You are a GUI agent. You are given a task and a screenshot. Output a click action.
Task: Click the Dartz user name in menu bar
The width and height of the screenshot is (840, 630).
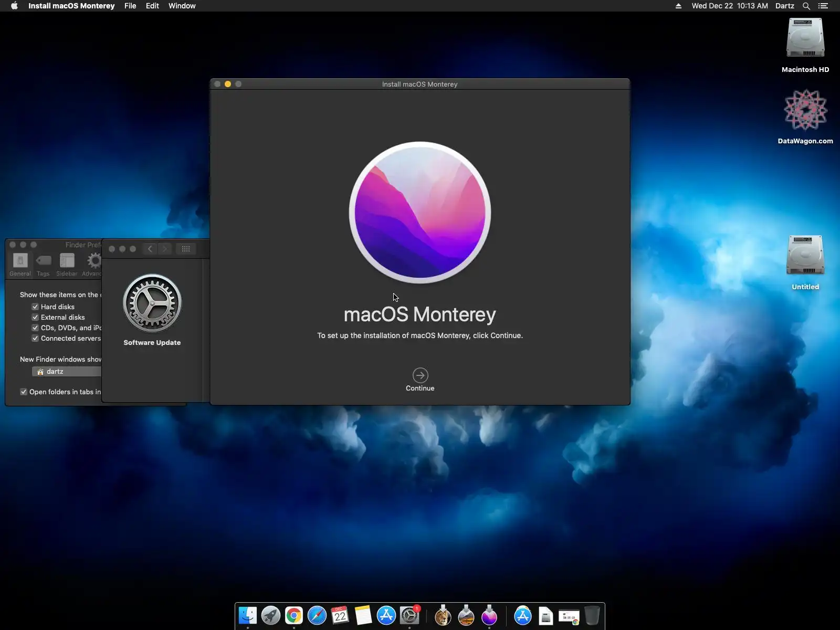[x=784, y=6]
